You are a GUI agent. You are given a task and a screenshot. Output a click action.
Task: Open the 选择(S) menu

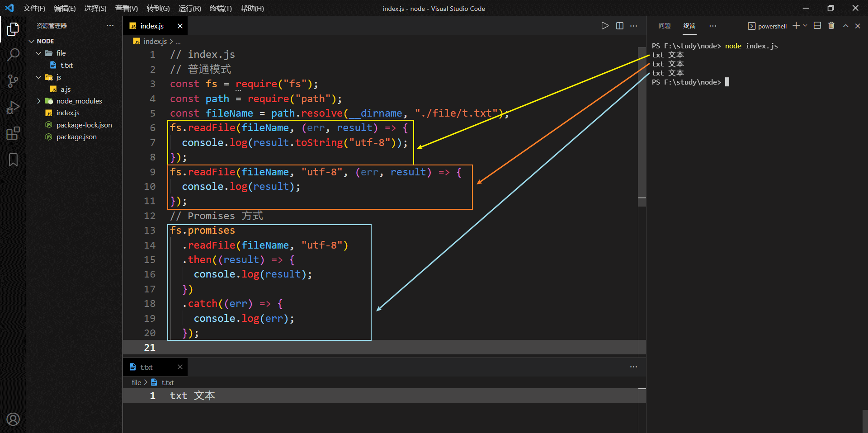point(95,9)
